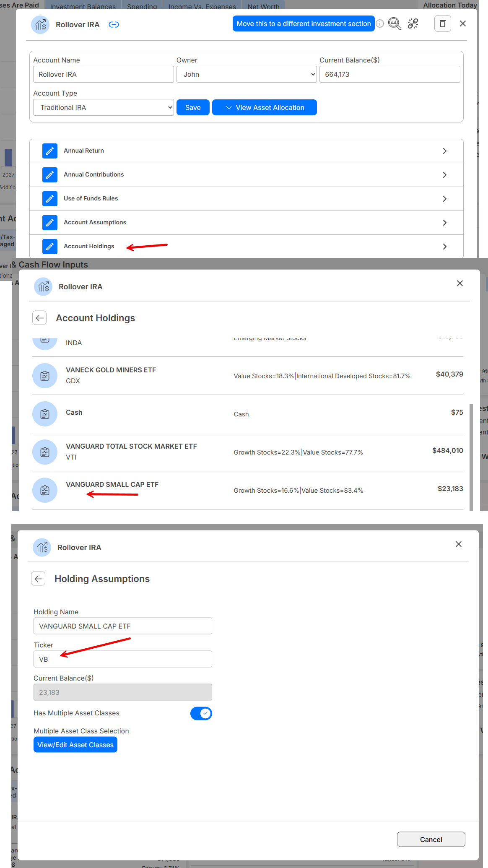Click the unlink account icon
Viewport: 488px width, 868px height.
(x=413, y=23)
